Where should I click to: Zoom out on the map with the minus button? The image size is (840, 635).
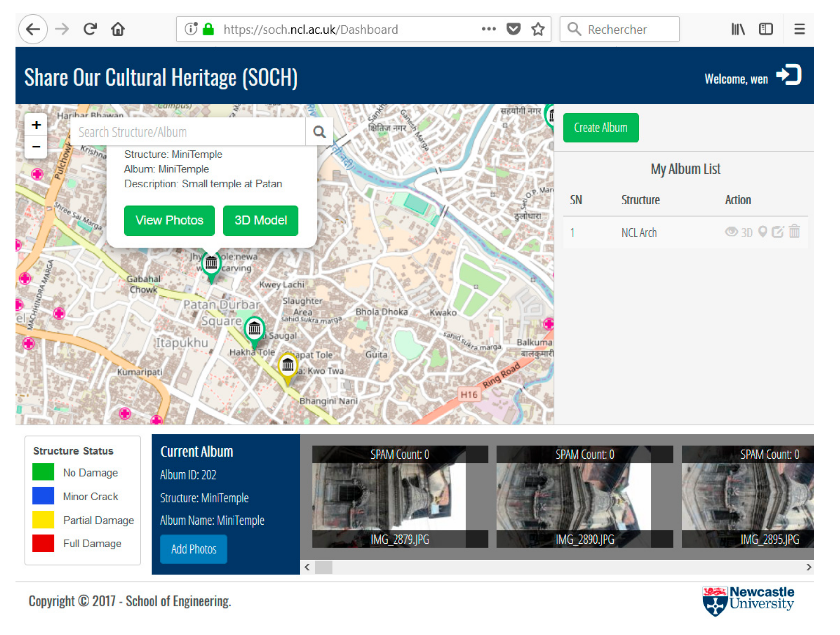point(37,147)
